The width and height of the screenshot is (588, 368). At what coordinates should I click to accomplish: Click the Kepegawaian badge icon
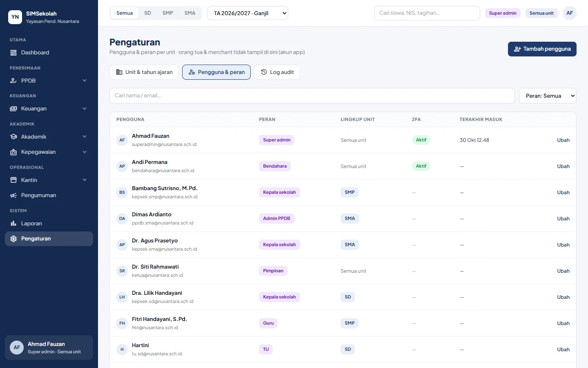pos(13,152)
